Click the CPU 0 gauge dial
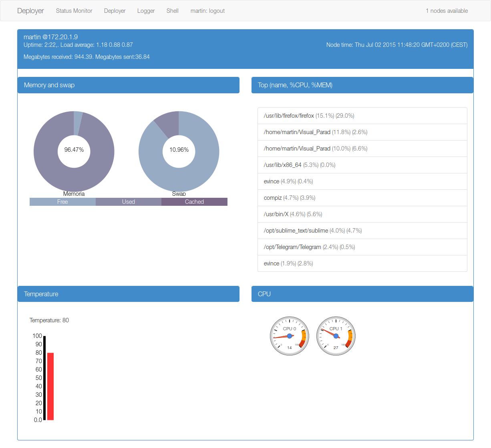The width and height of the screenshot is (491, 448). [289, 335]
